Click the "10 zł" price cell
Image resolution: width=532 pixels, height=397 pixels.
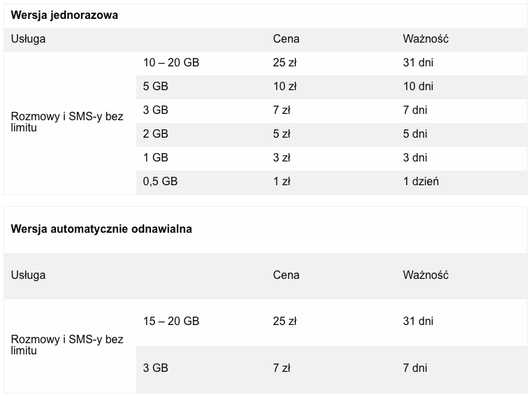point(285,87)
